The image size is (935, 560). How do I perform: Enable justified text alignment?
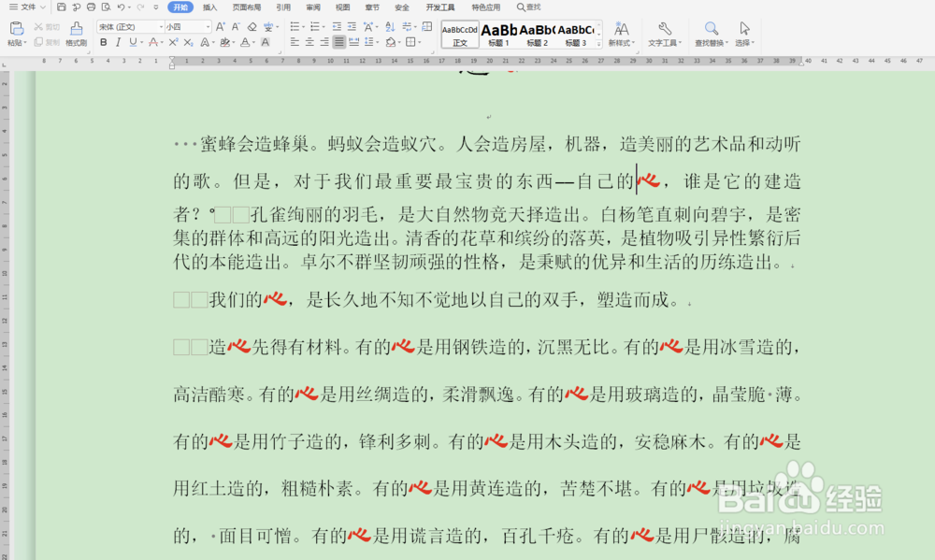click(x=339, y=43)
